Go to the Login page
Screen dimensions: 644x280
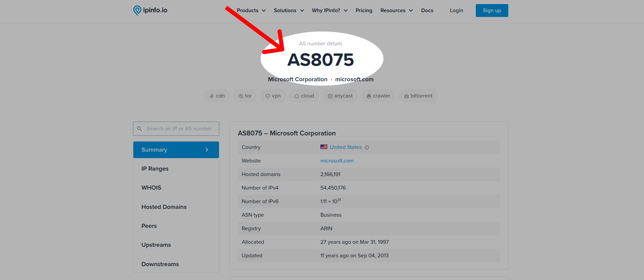(457, 10)
